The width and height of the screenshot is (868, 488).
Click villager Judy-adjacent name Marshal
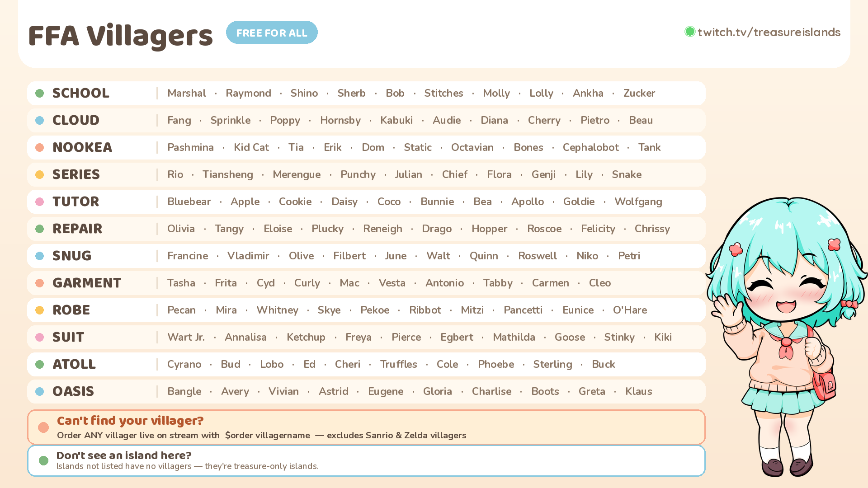coord(187,93)
